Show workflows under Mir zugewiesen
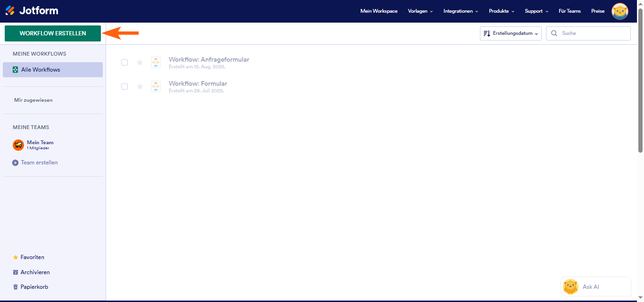 point(33,100)
